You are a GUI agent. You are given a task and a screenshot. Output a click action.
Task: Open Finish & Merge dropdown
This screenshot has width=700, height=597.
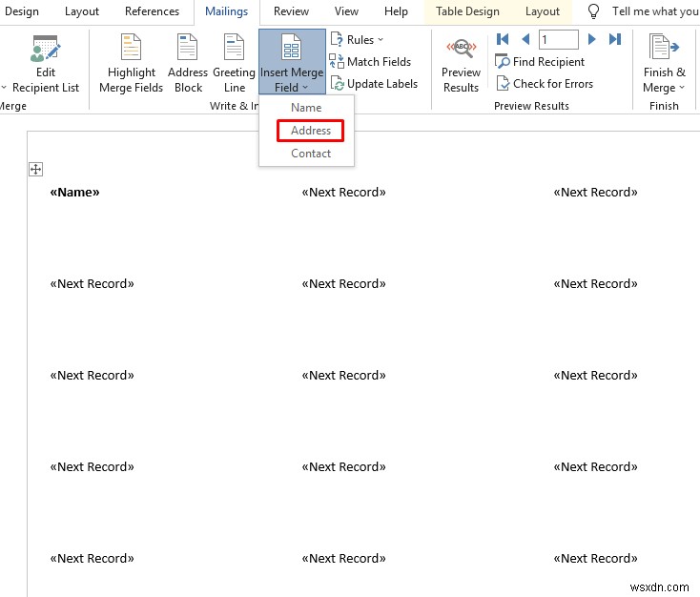664,65
